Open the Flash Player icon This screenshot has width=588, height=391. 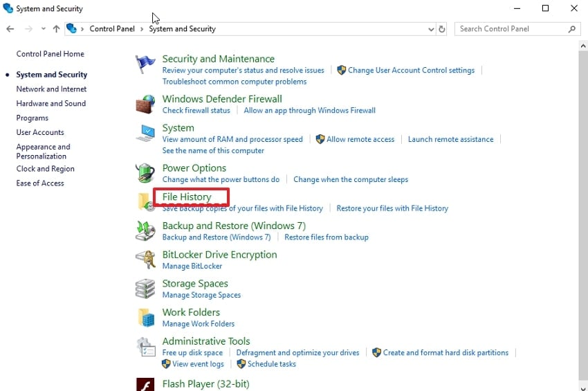pos(145,384)
